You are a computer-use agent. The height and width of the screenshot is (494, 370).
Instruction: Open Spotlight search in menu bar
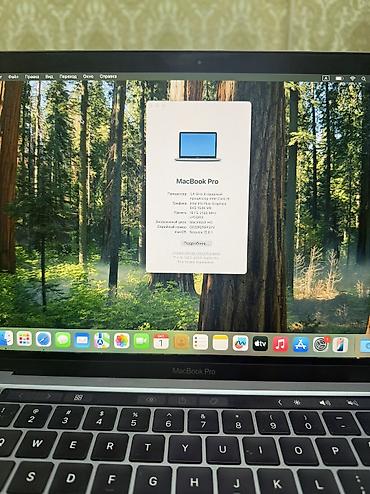coord(364,79)
